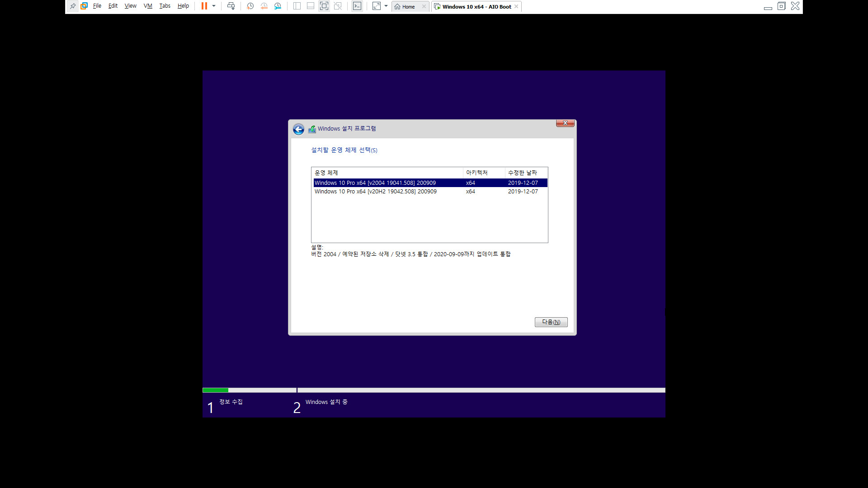Pause the virtual machine
The height and width of the screenshot is (488, 868).
[204, 6]
